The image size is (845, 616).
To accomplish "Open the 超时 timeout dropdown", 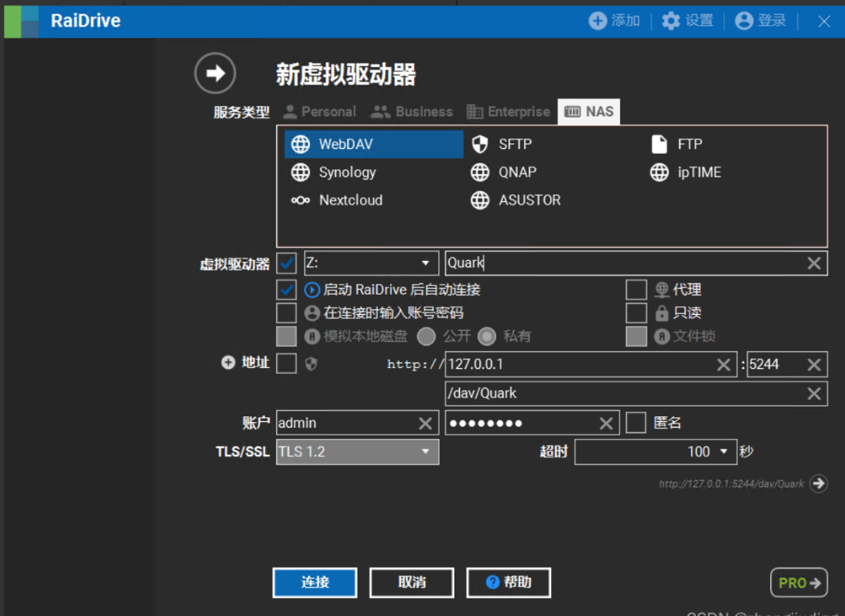I will tap(656, 452).
